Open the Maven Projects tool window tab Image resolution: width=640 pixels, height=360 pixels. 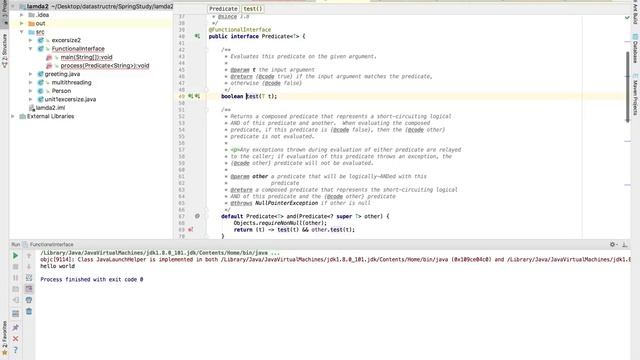click(636, 94)
